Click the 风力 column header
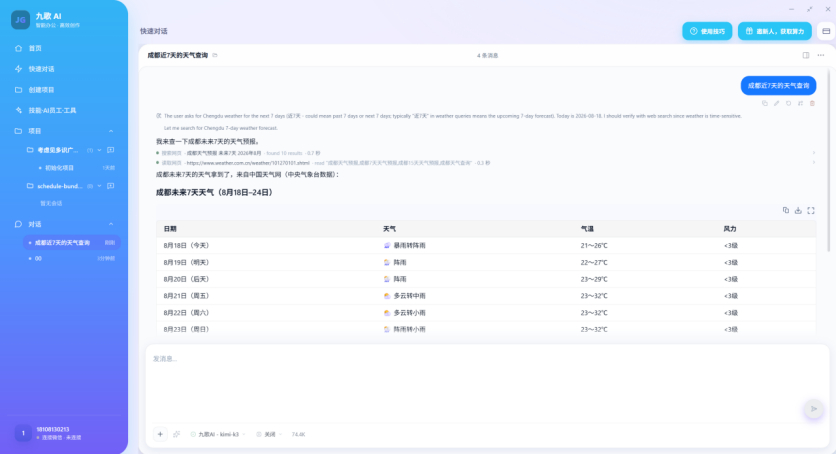 (730, 229)
